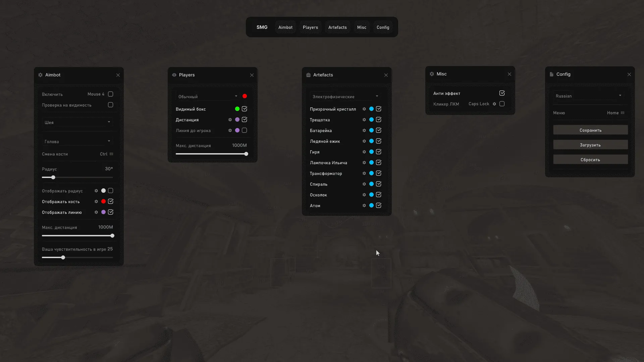Open gear settings for Атом artefact

pos(364,205)
